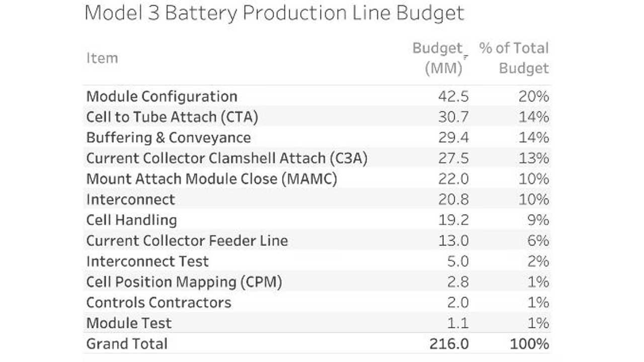Select the Budget (MM) column header
Image resolution: width=644 pixels, height=362 pixels.
(x=438, y=58)
